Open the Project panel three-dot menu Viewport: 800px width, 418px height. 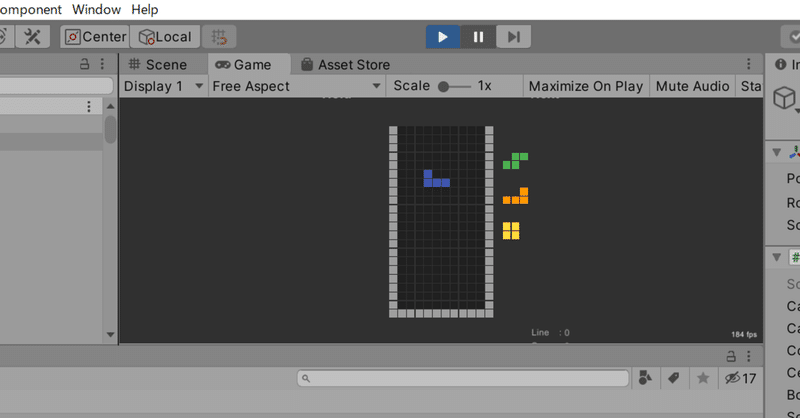pos(748,356)
